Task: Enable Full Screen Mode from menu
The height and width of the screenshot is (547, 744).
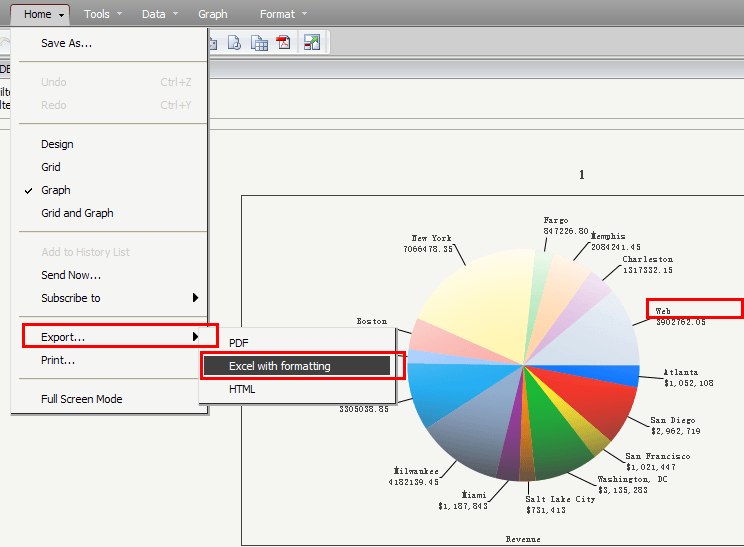Action: click(81, 399)
